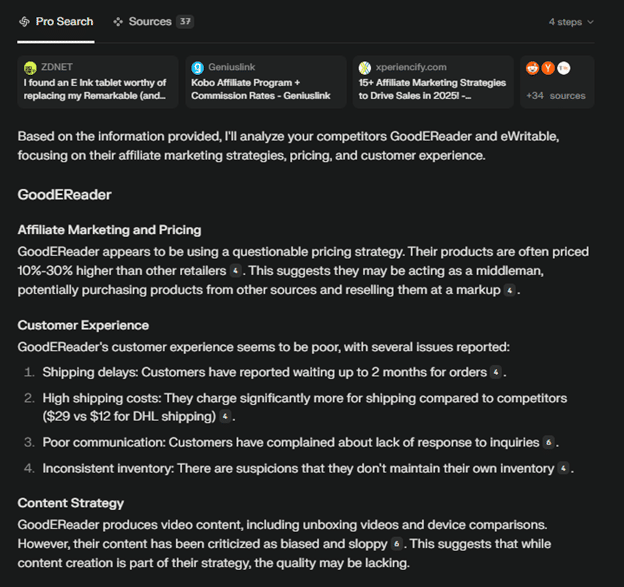
Task: Click the 37 sources count badge
Action: 185,22
